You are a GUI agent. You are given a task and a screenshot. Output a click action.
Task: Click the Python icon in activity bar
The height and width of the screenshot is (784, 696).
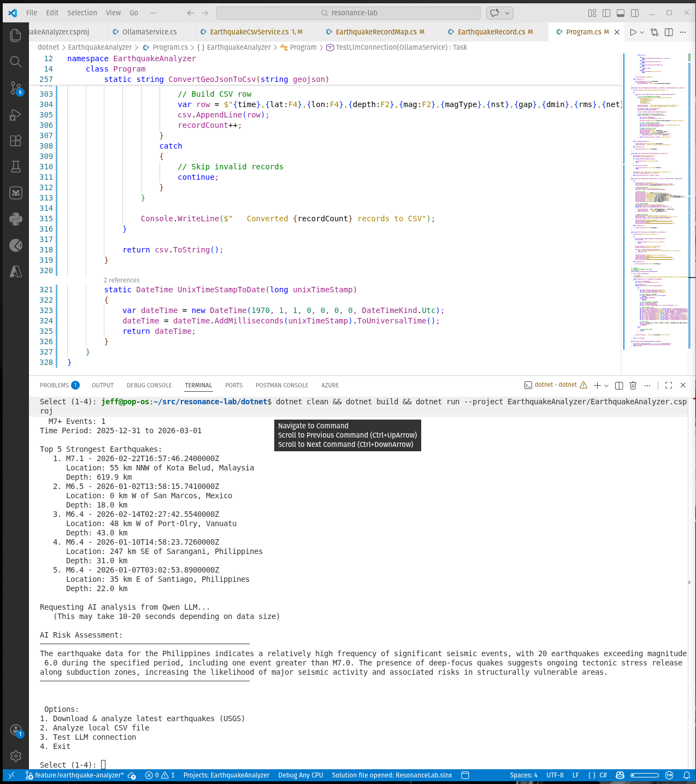point(16,219)
